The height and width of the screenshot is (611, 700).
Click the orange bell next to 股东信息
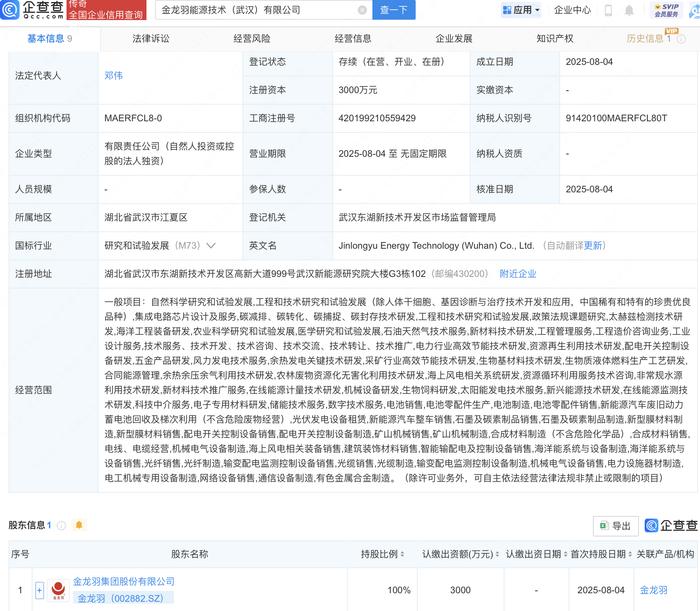[x=79, y=525]
